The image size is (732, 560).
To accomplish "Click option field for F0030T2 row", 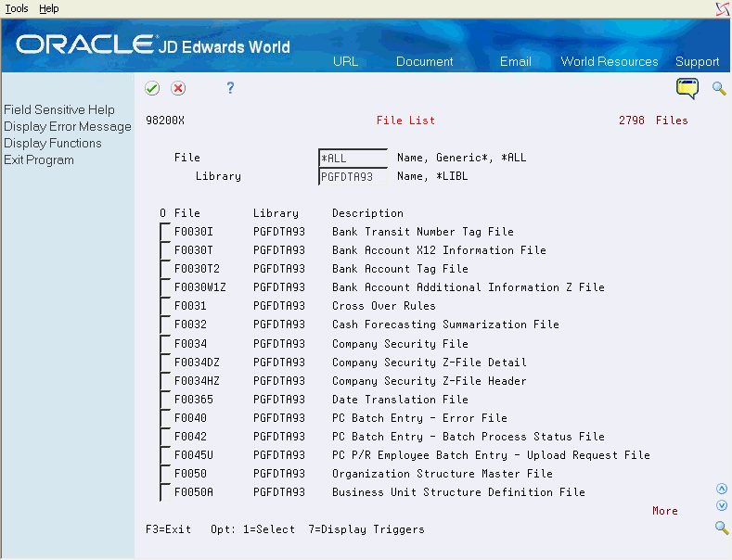I will point(165,269).
